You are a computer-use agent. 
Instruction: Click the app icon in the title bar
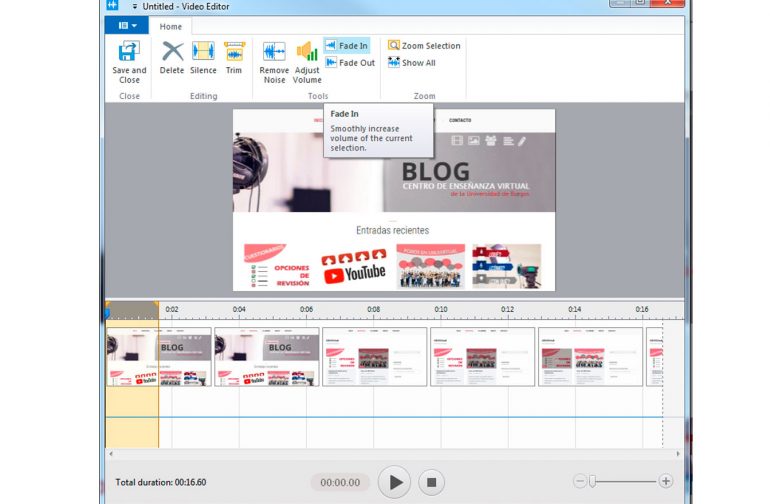point(113,5)
